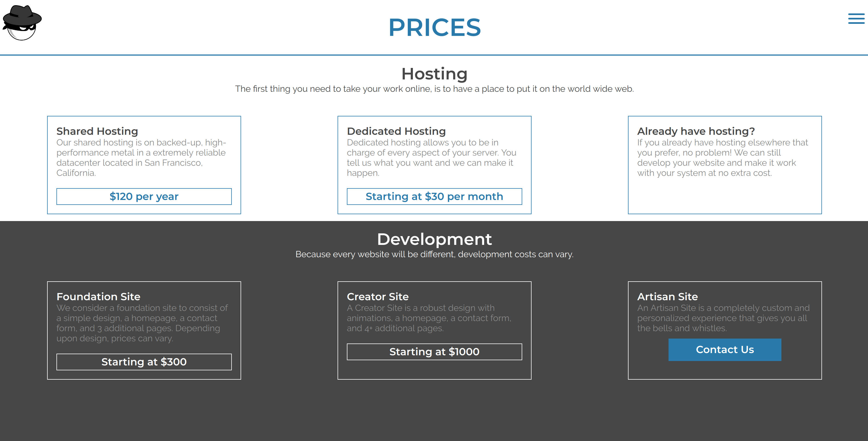Click the Contact Us button

(x=724, y=350)
